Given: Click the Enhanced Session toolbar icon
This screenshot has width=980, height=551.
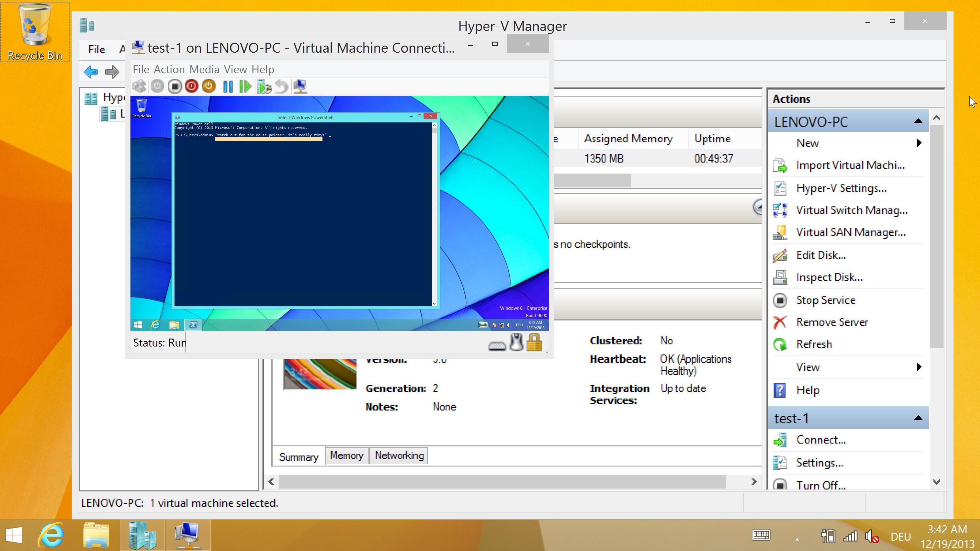Looking at the screenshot, I should click(300, 86).
